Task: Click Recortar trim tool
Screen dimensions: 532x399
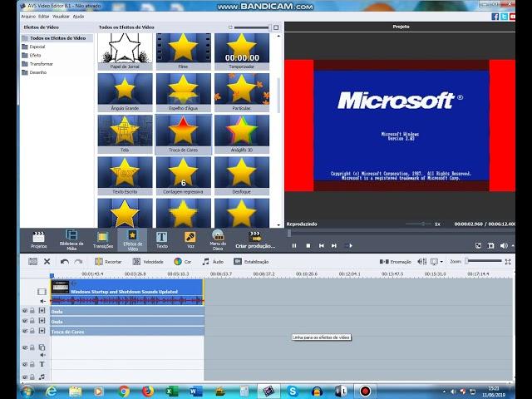Action: [x=108, y=262]
